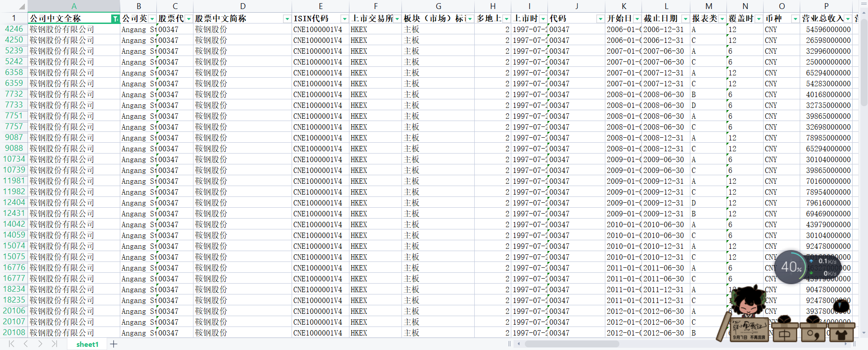Select the cell showing 25000000000

826,62
